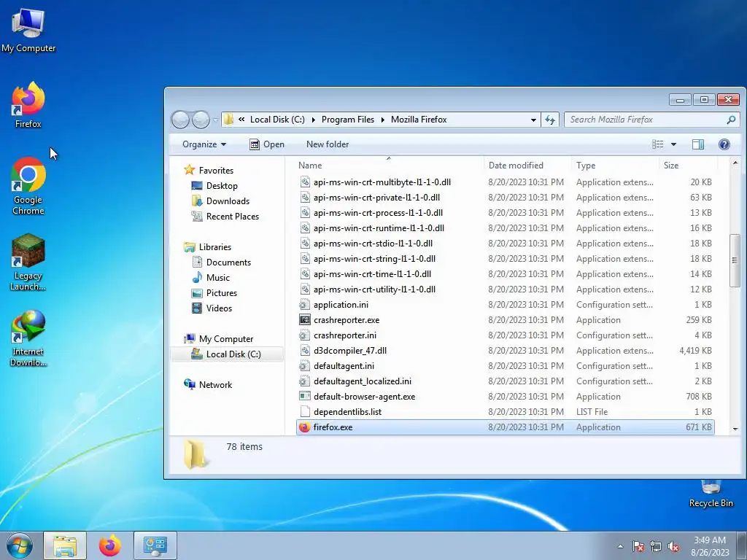The width and height of the screenshot is (747, 560).
Task: Click the scrollbar down arrow in file list
Action: click(x=735, y=429)
